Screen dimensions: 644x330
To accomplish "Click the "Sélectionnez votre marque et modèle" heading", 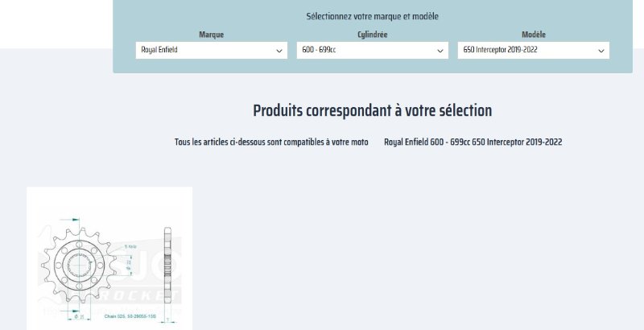I will (378, 16).
